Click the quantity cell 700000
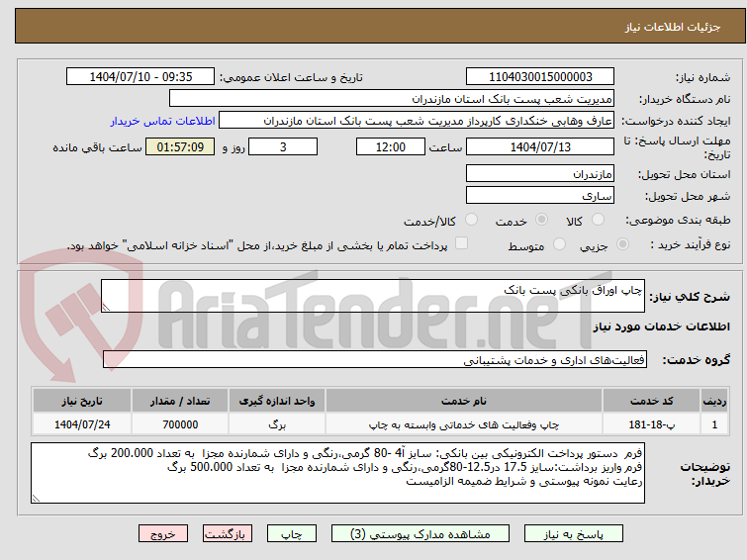 coord(180,424)
